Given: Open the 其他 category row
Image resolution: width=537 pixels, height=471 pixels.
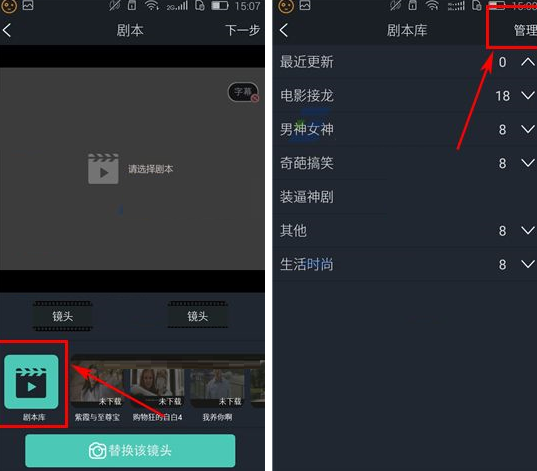Looking at the screenshot, I should pyautogui.click(x=405, y=231).
